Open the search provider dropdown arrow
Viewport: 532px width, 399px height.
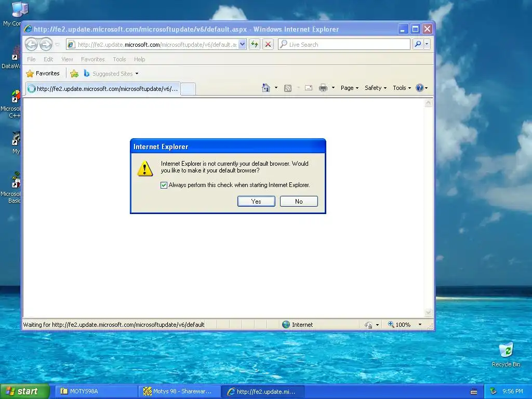427,44
